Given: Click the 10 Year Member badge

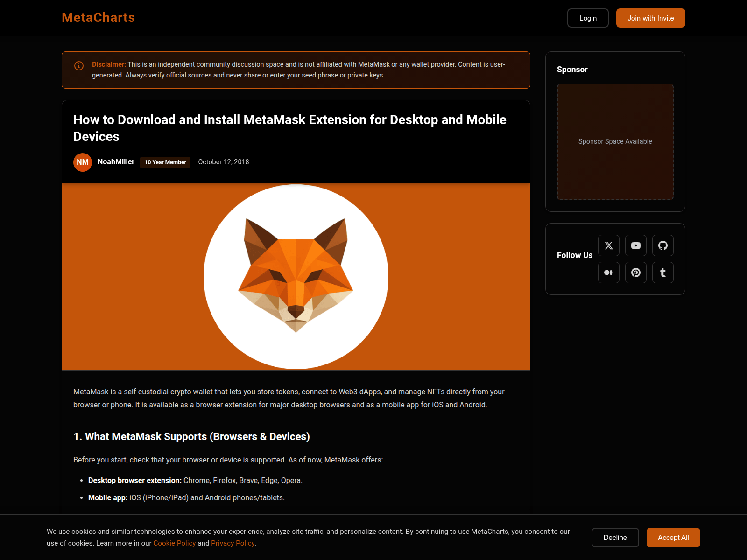Looking at the screenshot, I should click(165, 162).
